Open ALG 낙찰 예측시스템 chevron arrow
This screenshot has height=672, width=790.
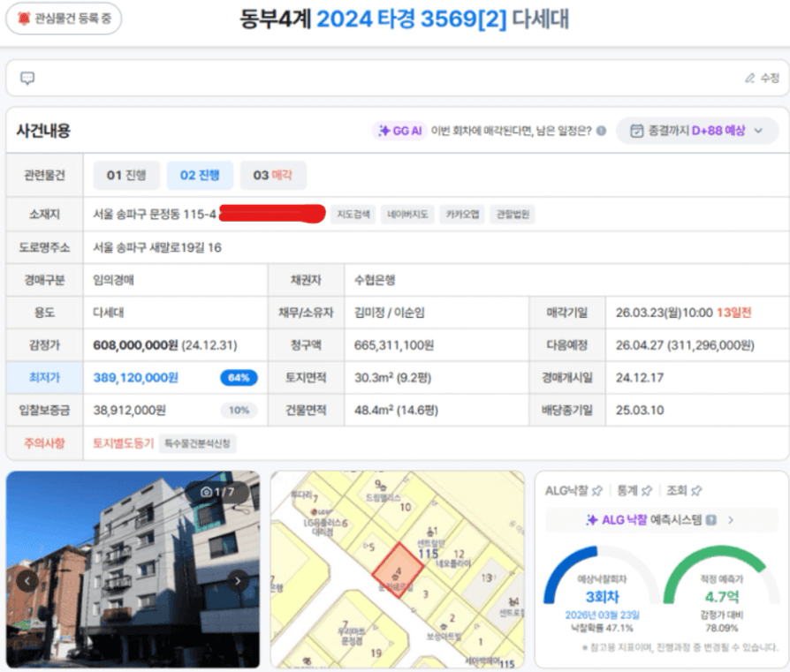[731, 520]
